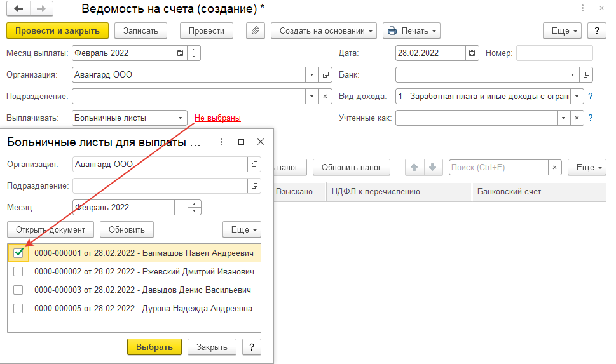Click Открыть документ button in dialog

pyautogui.click(x=50, y=230)
